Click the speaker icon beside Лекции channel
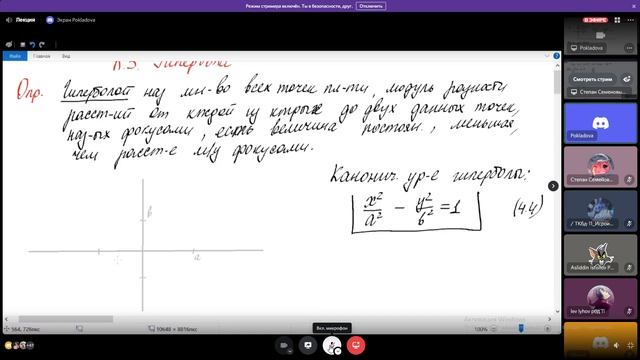640x360 pixels. point(9,20)
